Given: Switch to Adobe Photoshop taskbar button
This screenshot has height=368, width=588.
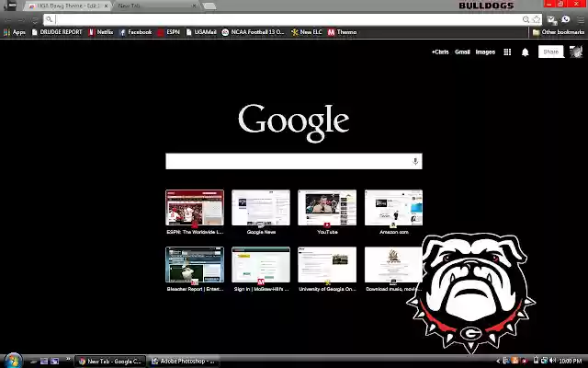Looking at the screenshot, I should tap(183, 362).
